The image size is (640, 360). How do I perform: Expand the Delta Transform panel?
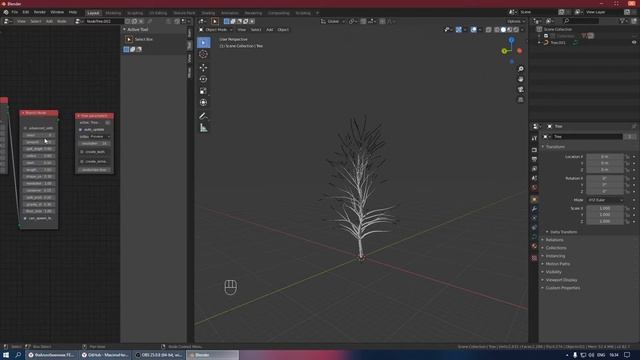(563, 232)
